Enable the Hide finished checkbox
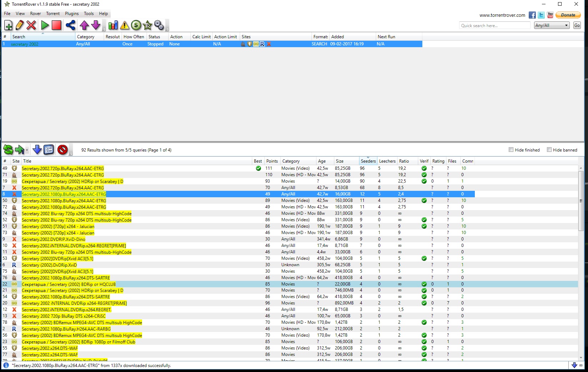This screenshot has width=588, height=372. (x=511, y=150)
